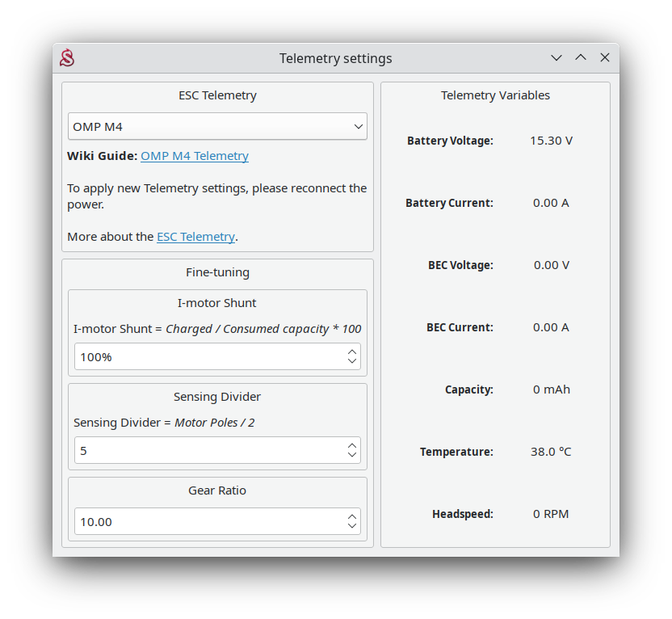Screen dimensions: 672x619
Task: Increment the Sensing Divider value
Action: click(x=352, y=445)
